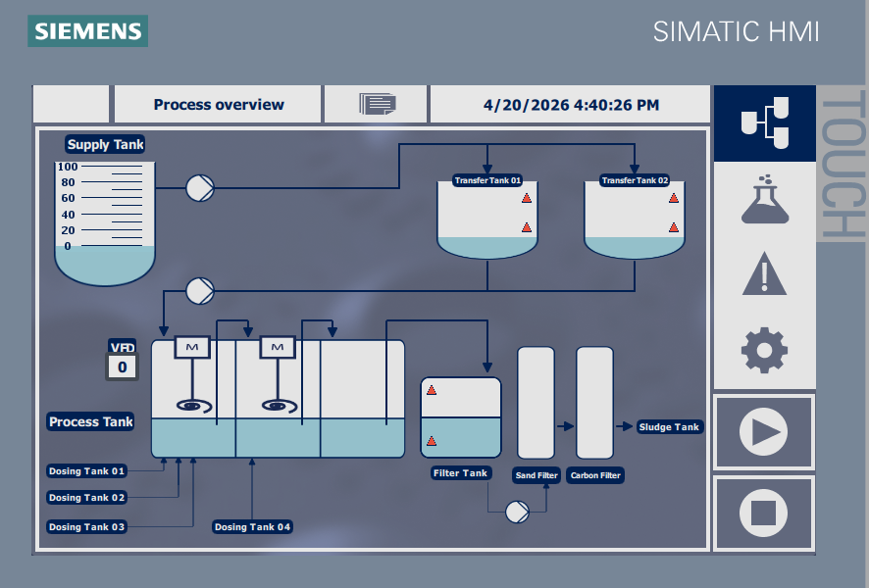This screenshot has height=588, width=869.
Task: Click the 100 mark on supply scale
Action: [x=68, y=167]
